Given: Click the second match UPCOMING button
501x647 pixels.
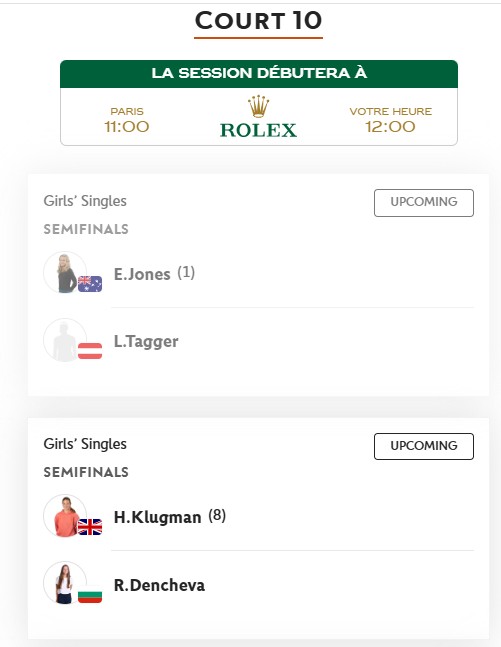Looking at the screenshot, I should point(424,446).
